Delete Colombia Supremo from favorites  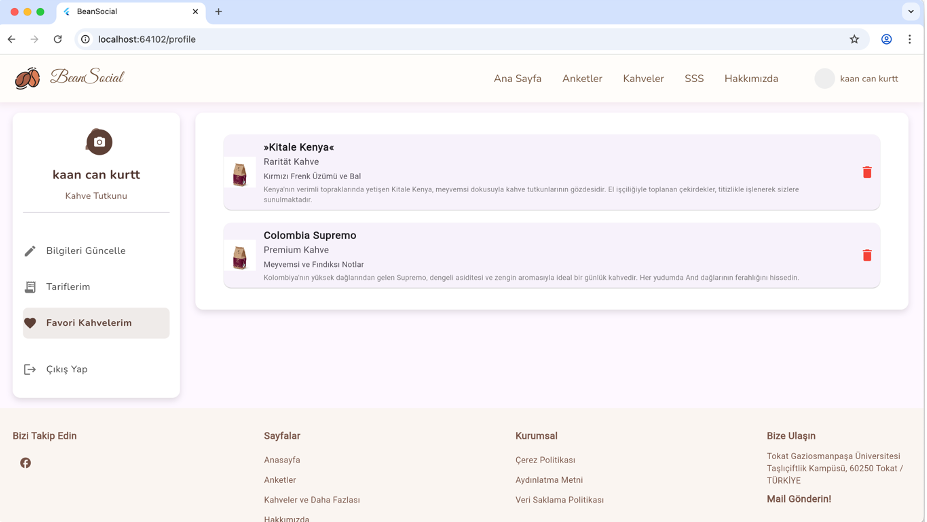[x=867, y=255]
